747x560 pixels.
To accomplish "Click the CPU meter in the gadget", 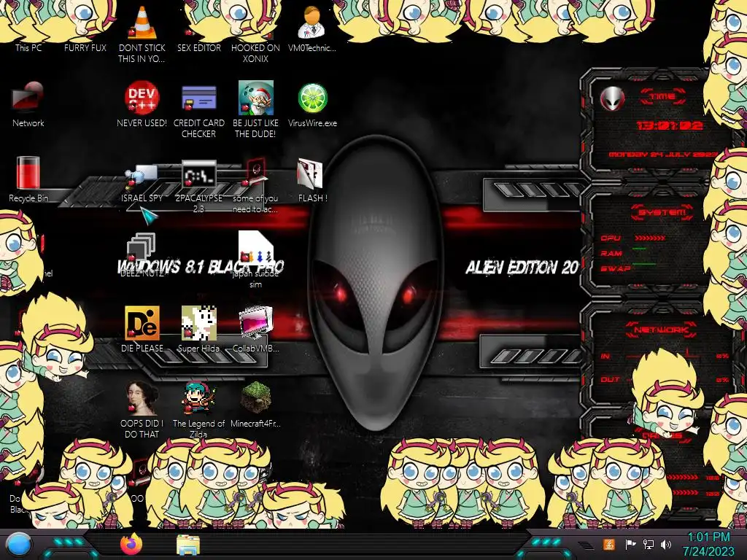I will pos(634,238).
